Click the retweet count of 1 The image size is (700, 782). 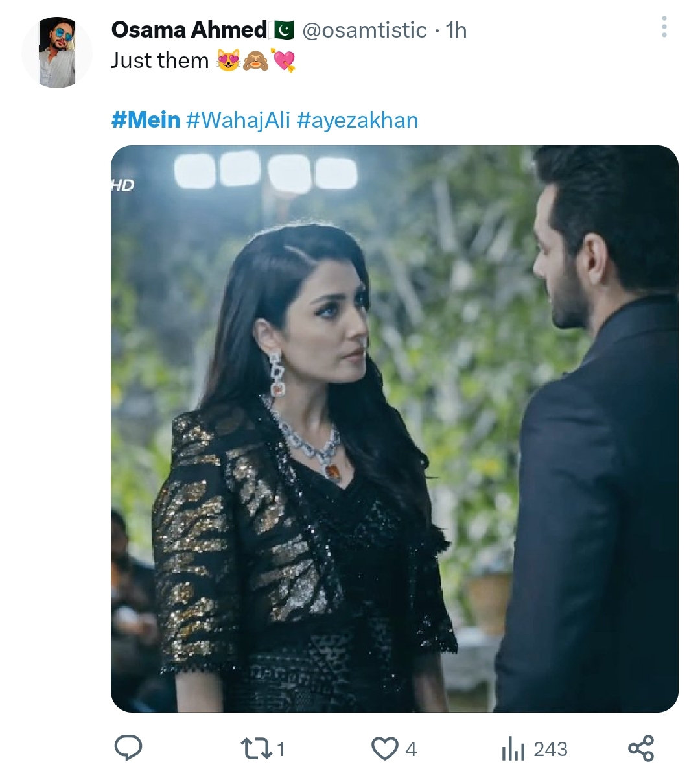[281, 750]
